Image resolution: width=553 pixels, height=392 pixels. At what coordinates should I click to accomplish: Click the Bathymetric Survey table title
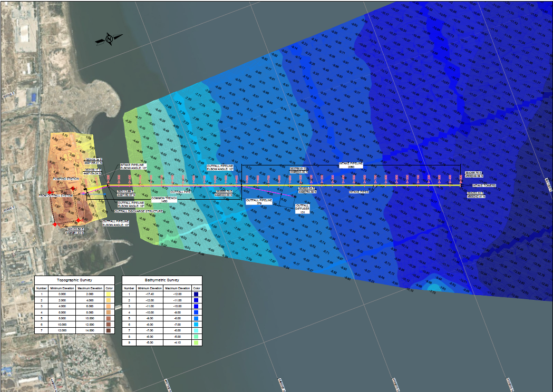pyautogui.click(x=162, y=280)
